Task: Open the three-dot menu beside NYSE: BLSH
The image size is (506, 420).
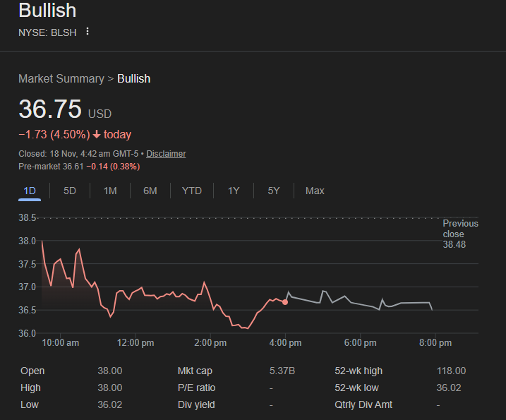Action: pyautogui.click(x=88, y=32)
